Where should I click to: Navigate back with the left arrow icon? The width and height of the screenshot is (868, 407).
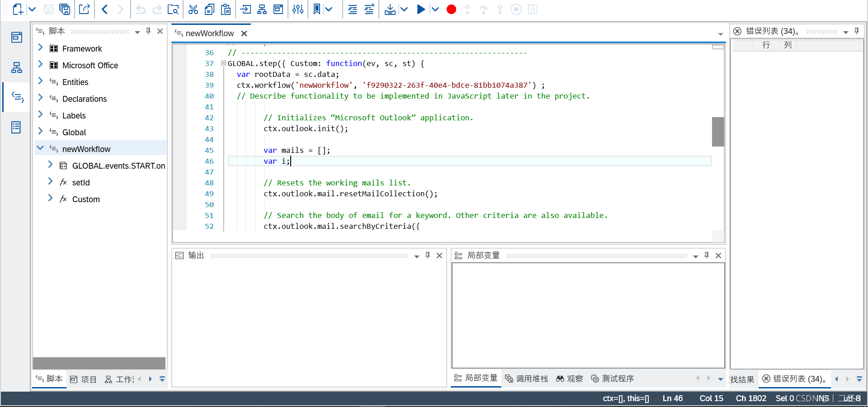click(x=104, y=9)
